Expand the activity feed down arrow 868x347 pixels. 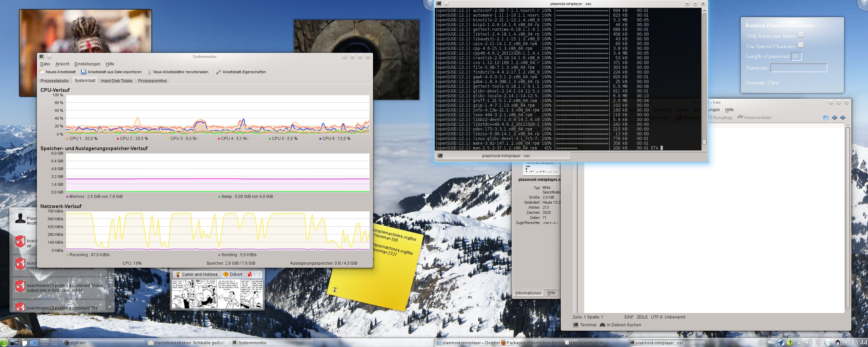click(x=110, y=307)
